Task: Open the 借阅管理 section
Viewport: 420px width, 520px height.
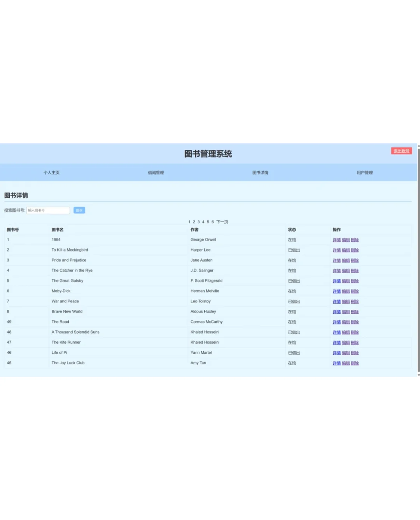Action: click(155, 172)
